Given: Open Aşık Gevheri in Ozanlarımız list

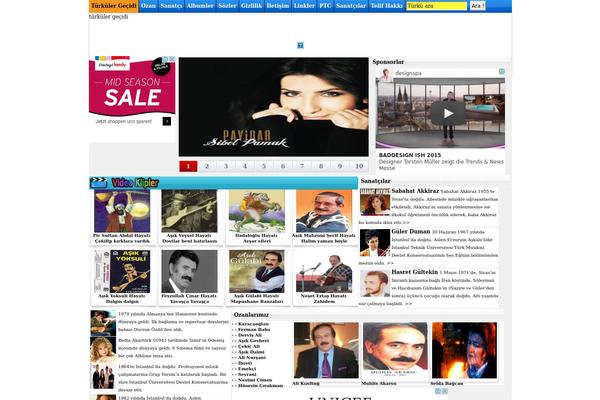Looking at the screenshot, I should [253, 341].
